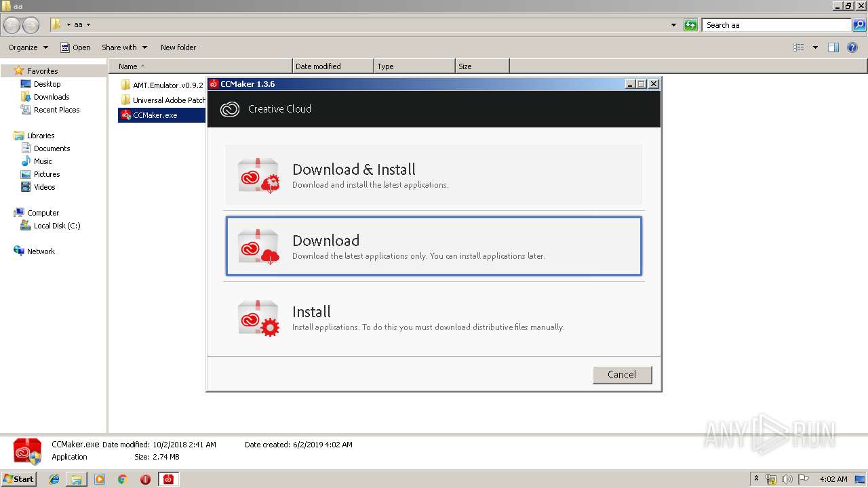
Task: Open the Organize menu
Action: pos(28,47)
